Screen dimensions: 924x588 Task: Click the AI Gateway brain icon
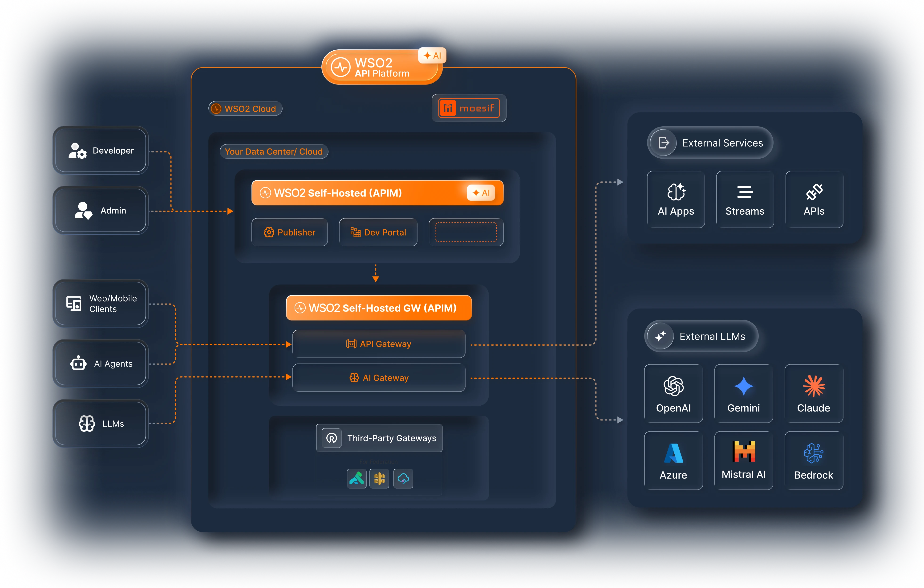354,378
